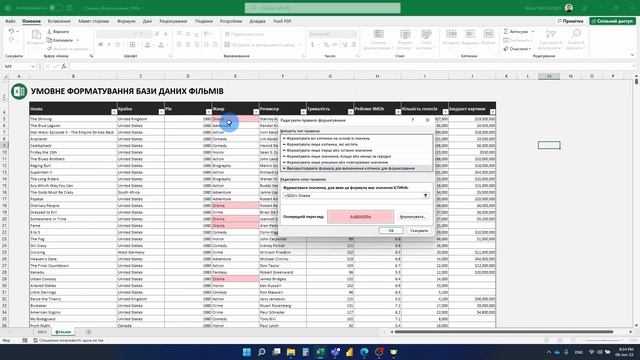Switch to the Вставлення tab

click(59, 21)
